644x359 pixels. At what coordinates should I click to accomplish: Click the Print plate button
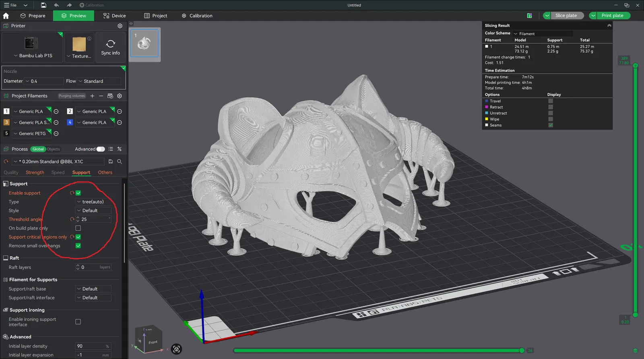pyautogui.click(x=612, y=16)
